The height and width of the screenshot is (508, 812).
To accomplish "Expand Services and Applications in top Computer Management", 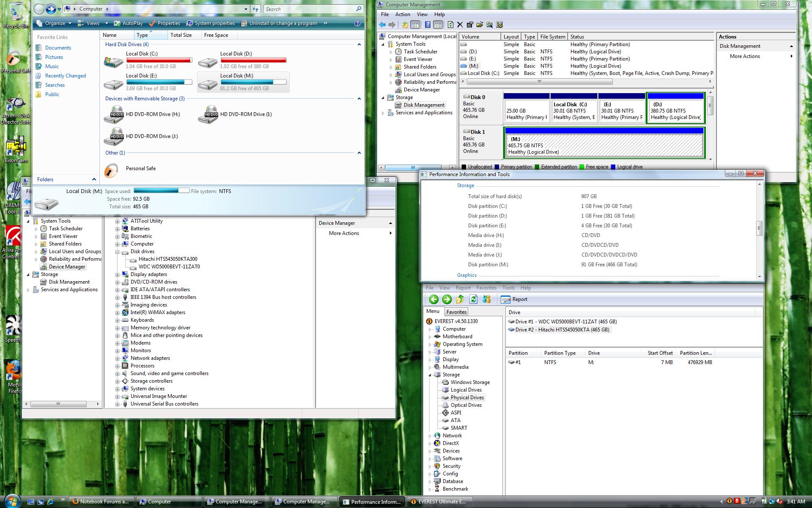I will (x=383, y=113).
